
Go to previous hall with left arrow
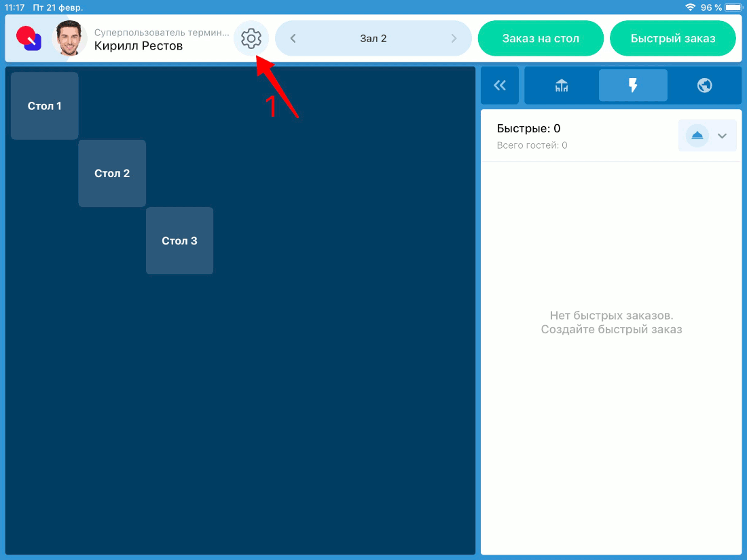pos(293,38)
